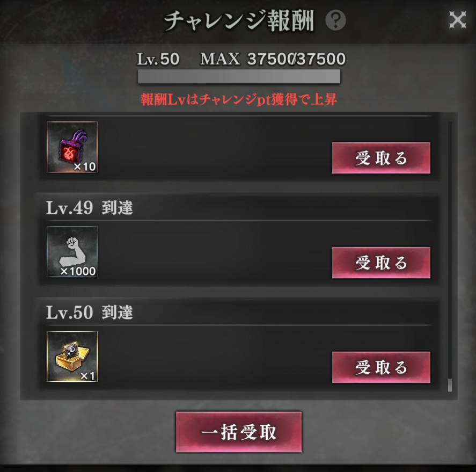Click the upper scrollbar track of the list
Image resolution: width=476 pixels, height=472 pixels.
click(450, 249)
